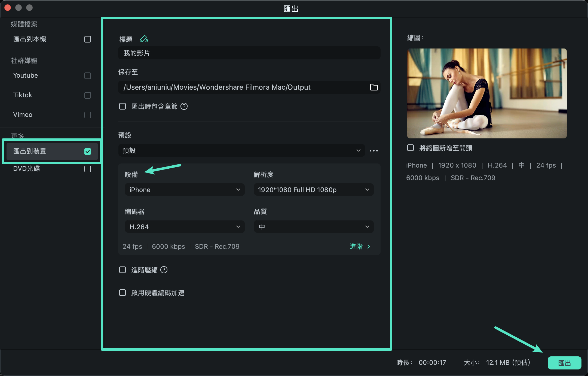Enable 啟用硬體編碼加速 checkbox
Image resolution: width=588 pixels, height=376 pixels.
122,293
